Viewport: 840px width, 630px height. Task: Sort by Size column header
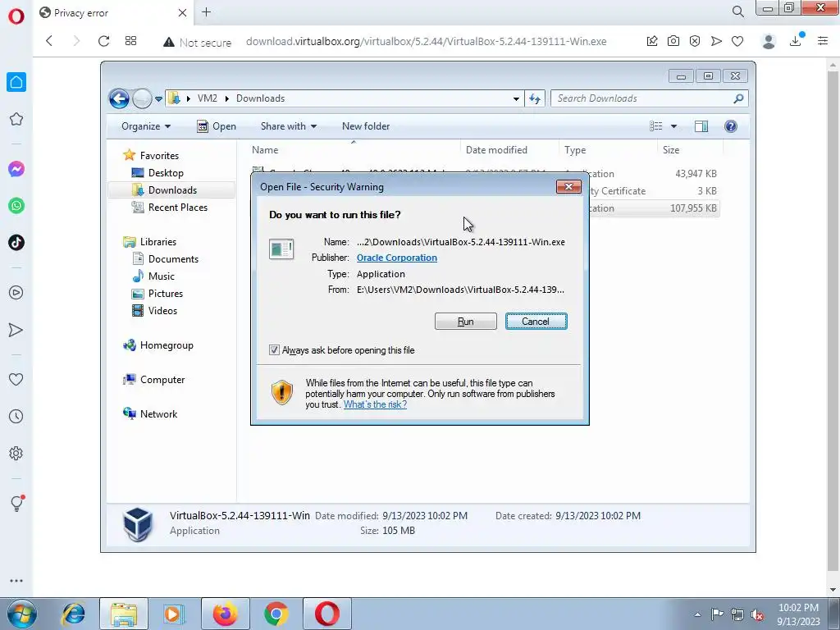[x=671, y=150]
